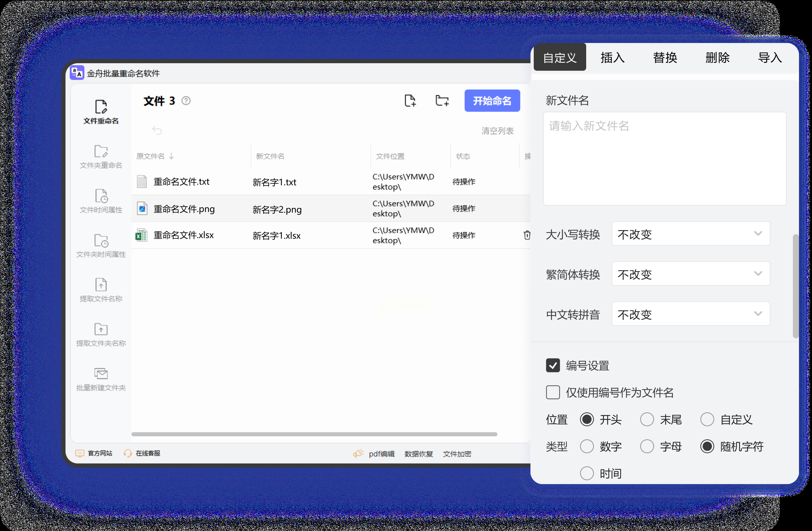812x531 pixels.
Task: Switch to the 替换 tab
Action: click(665, 58)
